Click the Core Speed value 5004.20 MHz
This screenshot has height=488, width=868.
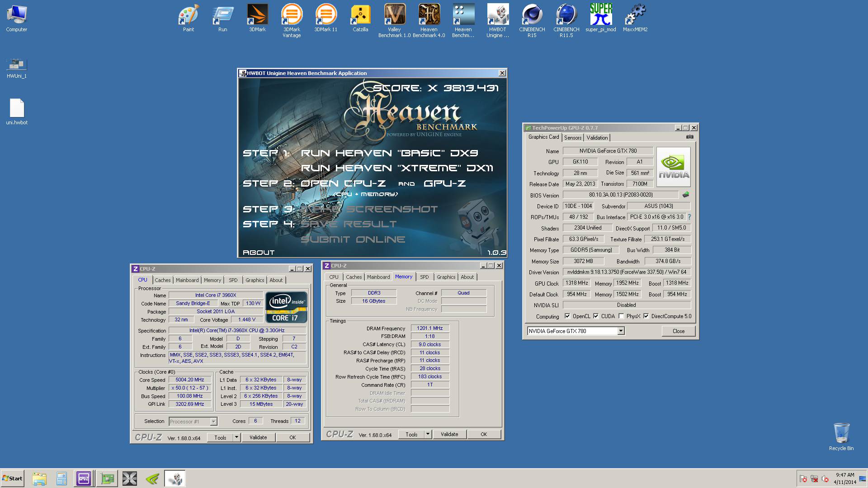click(x=190, y=380)
